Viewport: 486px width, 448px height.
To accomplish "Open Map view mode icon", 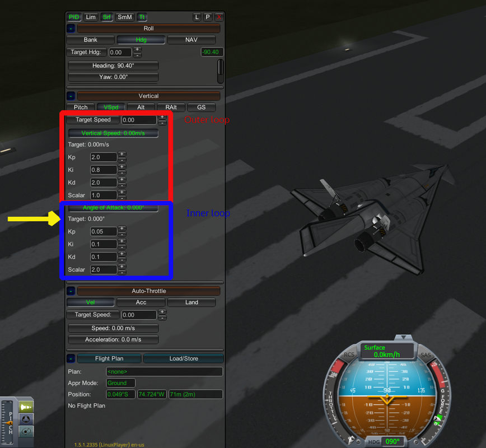I will pos(26,432).
